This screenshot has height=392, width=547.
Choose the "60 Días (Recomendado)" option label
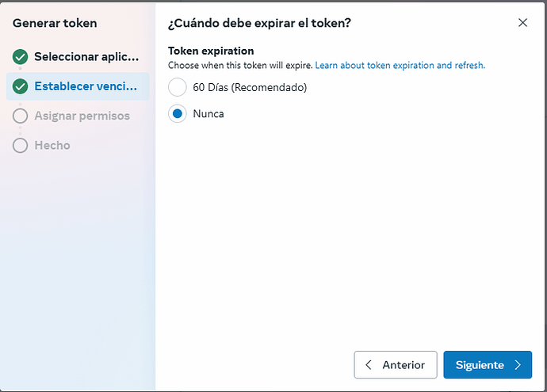tap(250, 87)
